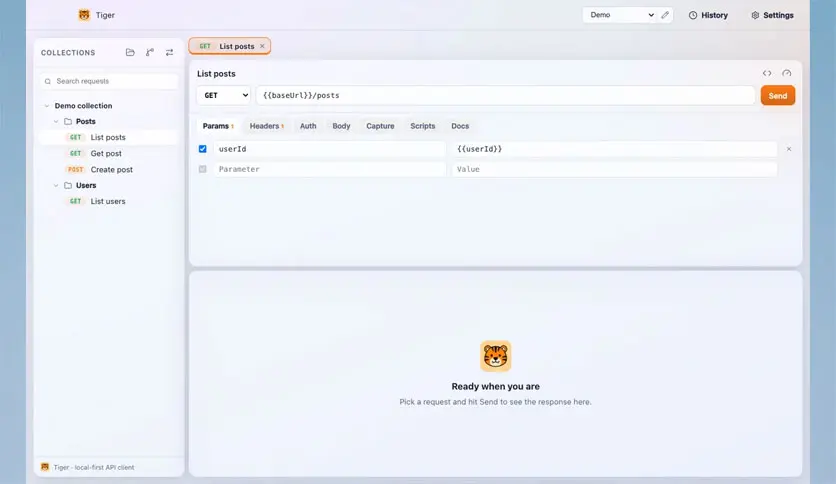Click the List posts request title
Screen dimensions: 836x484
point(216,74)
